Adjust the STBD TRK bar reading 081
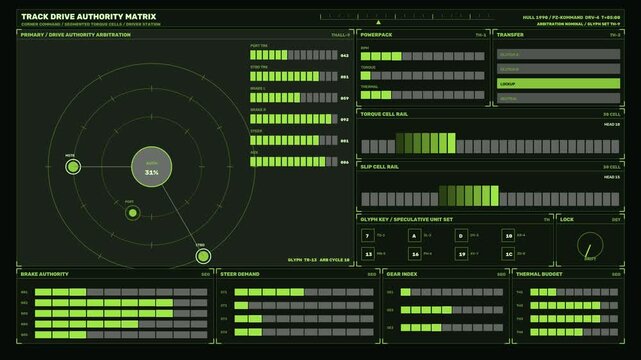Screen dimensions: 641x360 pyautogui.click(x=294, y=76)
